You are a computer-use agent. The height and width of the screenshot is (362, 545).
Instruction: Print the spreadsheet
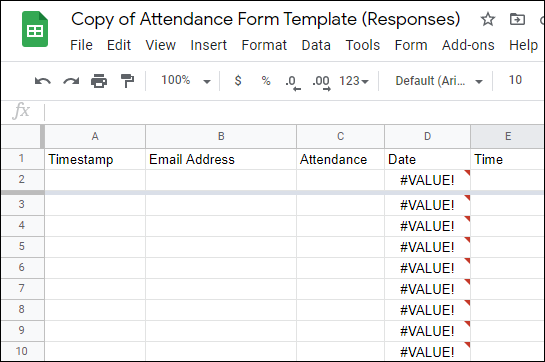[x=99, y=81]
